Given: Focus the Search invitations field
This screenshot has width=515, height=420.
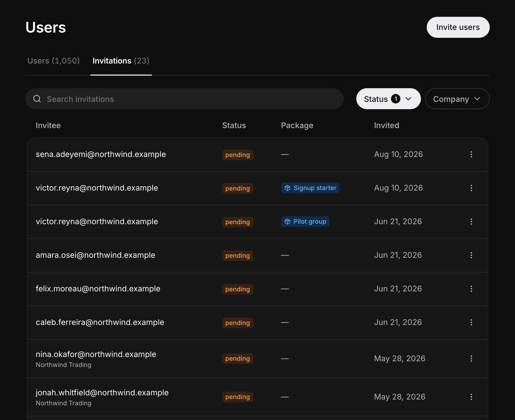Looking at the screenshot, I should (184, 99).
